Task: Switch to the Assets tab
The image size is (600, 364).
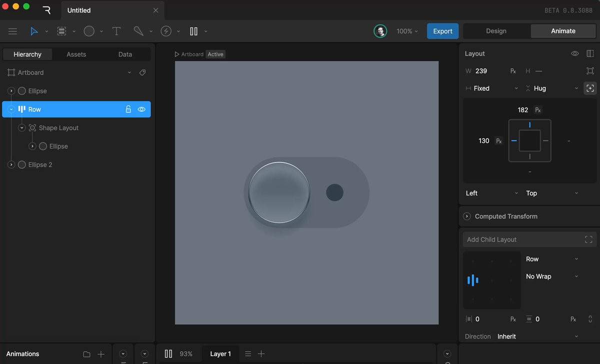Action: point(76,54)
